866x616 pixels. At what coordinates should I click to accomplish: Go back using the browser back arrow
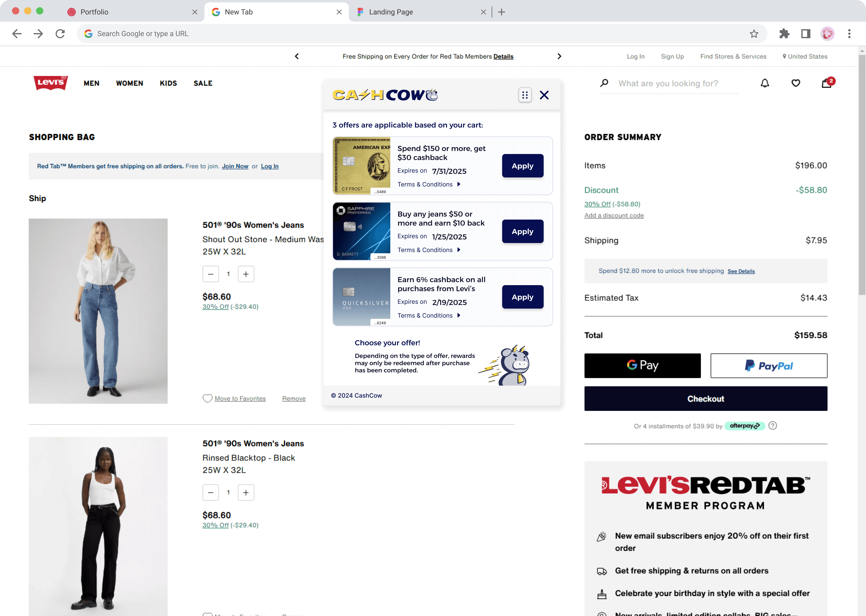tap(17, 34)
